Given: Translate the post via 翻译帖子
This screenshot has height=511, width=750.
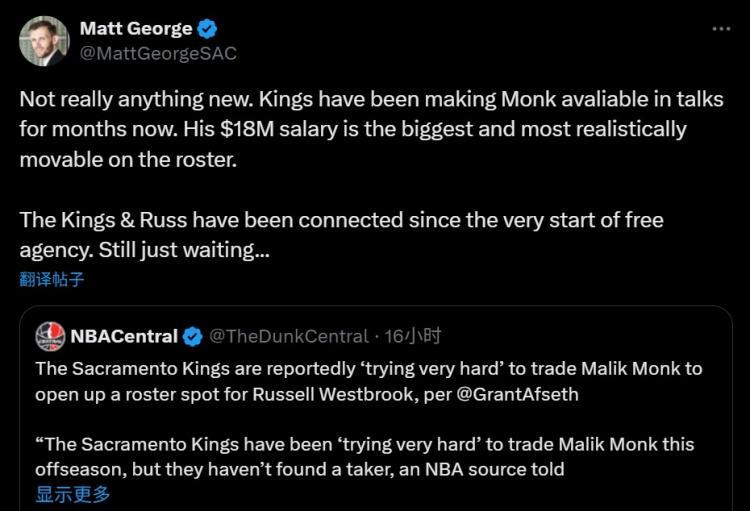Looking at the screenshot, I should point(52,279).
